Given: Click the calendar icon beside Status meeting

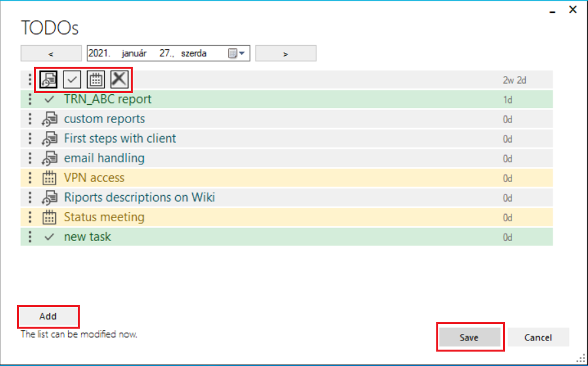Looking at the screenshot, I should pos(49,217).
